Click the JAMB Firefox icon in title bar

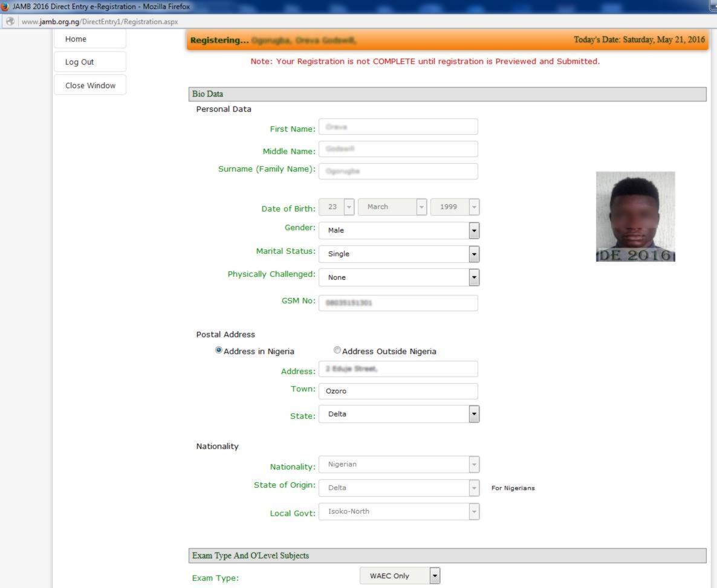[x=5, y=7]
